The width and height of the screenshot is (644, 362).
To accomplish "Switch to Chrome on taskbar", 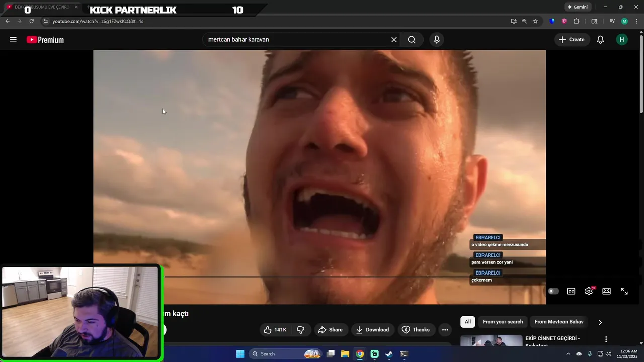I will click(360, 354).
